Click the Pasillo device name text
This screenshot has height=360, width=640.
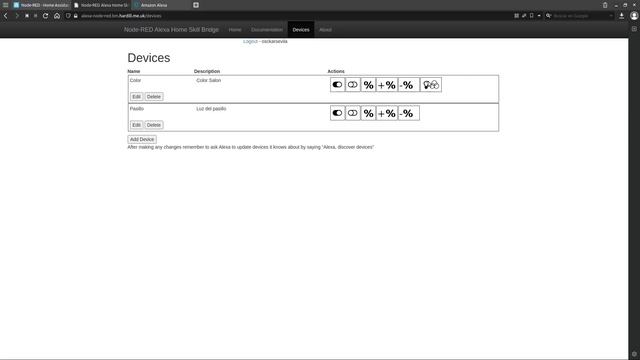click(137, 109)
